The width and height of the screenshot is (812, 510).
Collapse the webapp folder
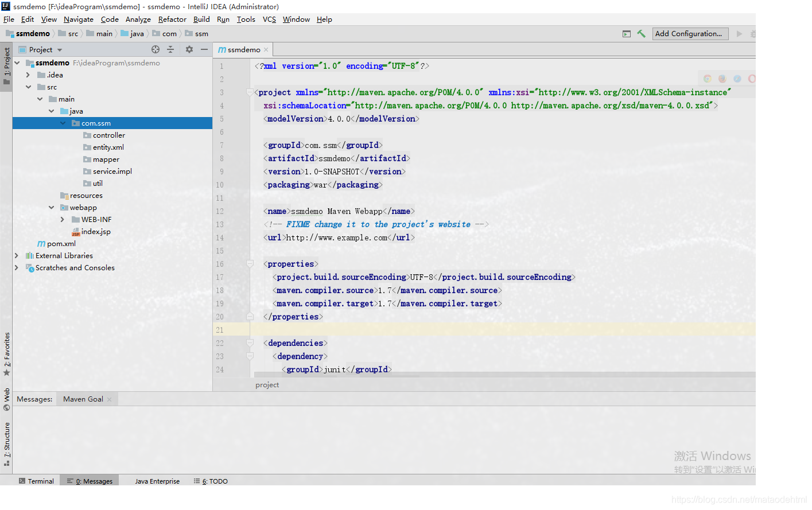51,208
